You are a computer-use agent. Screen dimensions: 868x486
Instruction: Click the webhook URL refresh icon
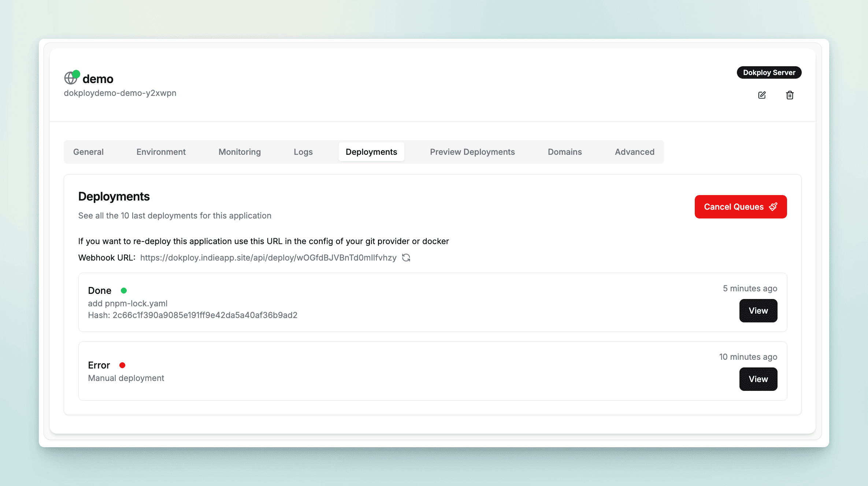point(406,258)
